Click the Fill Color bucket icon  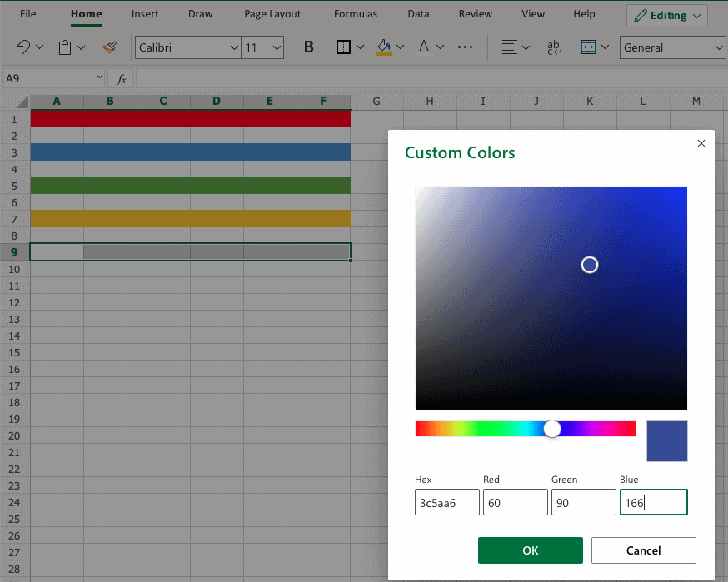[x=384, y=47]
